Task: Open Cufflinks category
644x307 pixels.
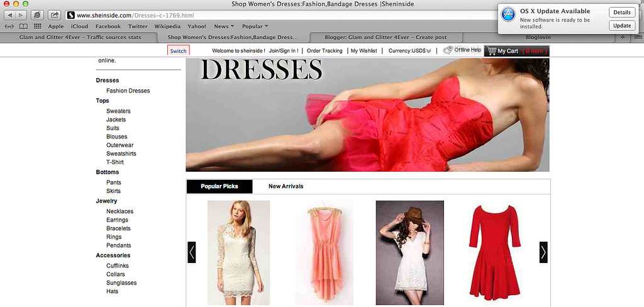Action: coord(118,266)
